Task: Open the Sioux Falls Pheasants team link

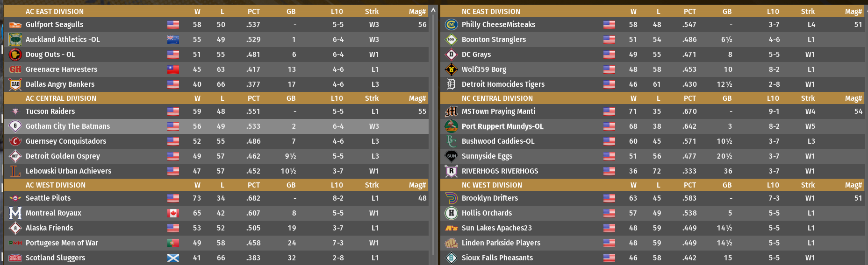Action: click(497, 258)
